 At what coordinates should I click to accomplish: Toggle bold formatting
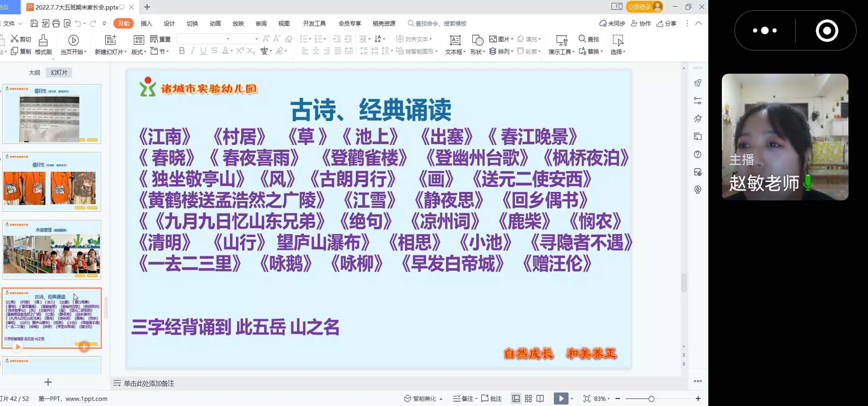[182, 51]
